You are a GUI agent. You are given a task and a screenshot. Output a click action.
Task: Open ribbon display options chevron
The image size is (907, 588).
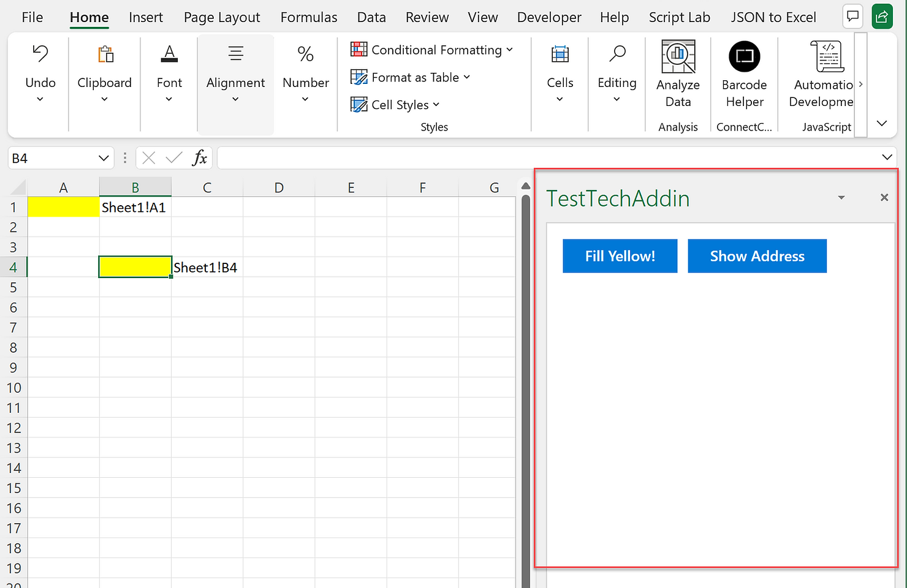(882, 123)
